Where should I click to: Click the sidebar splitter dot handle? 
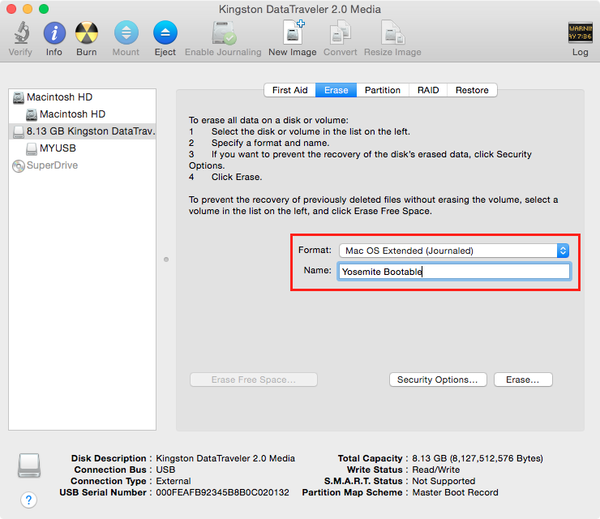coord(166,260)
